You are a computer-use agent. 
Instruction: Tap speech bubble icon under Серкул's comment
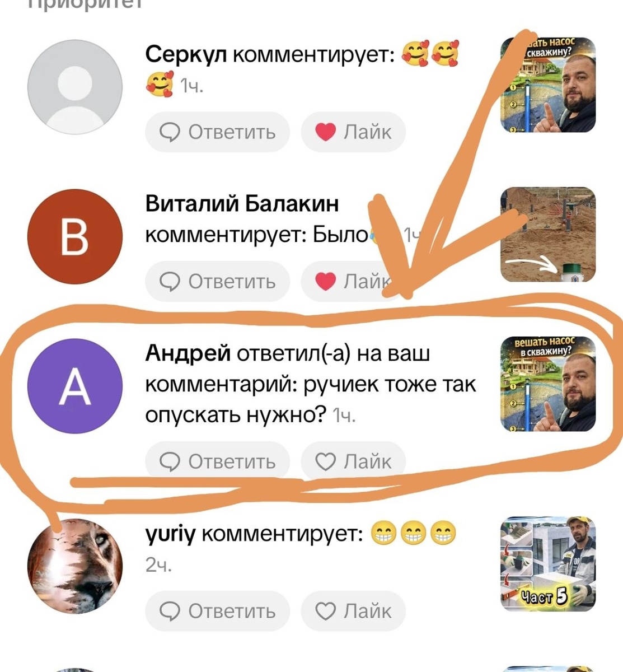[x=170, y=132]
